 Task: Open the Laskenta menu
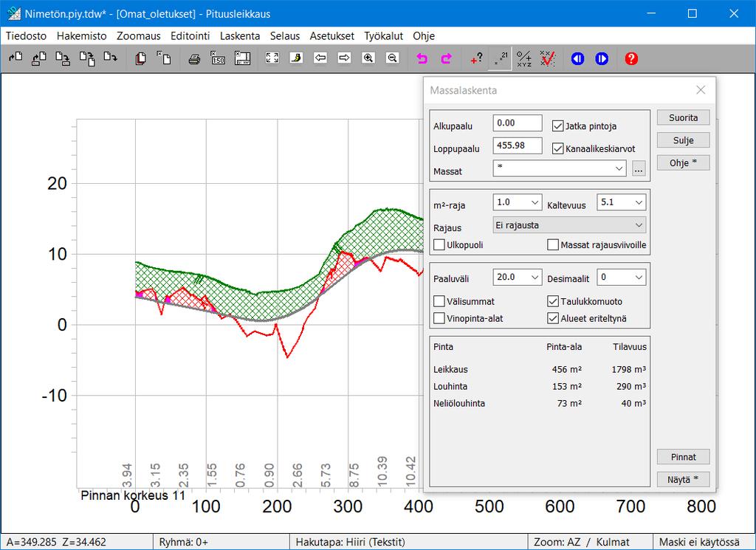coord(240,35)
